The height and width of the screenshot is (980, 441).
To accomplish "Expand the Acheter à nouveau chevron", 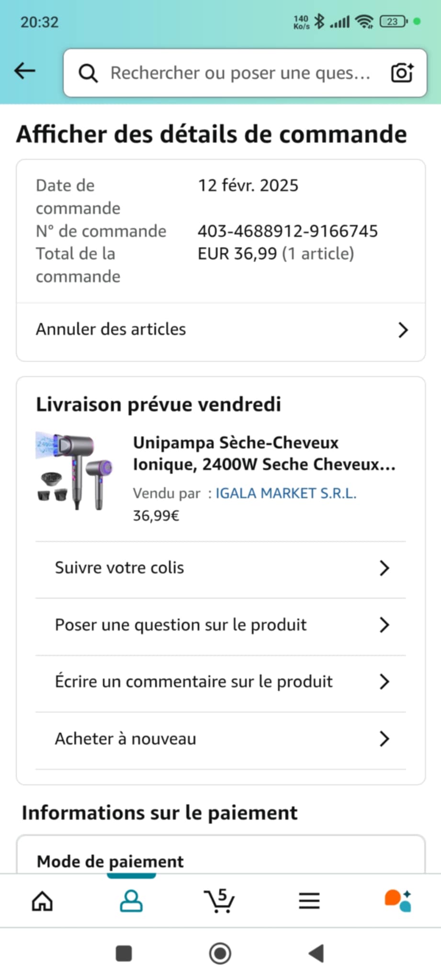I will point(384,739).
